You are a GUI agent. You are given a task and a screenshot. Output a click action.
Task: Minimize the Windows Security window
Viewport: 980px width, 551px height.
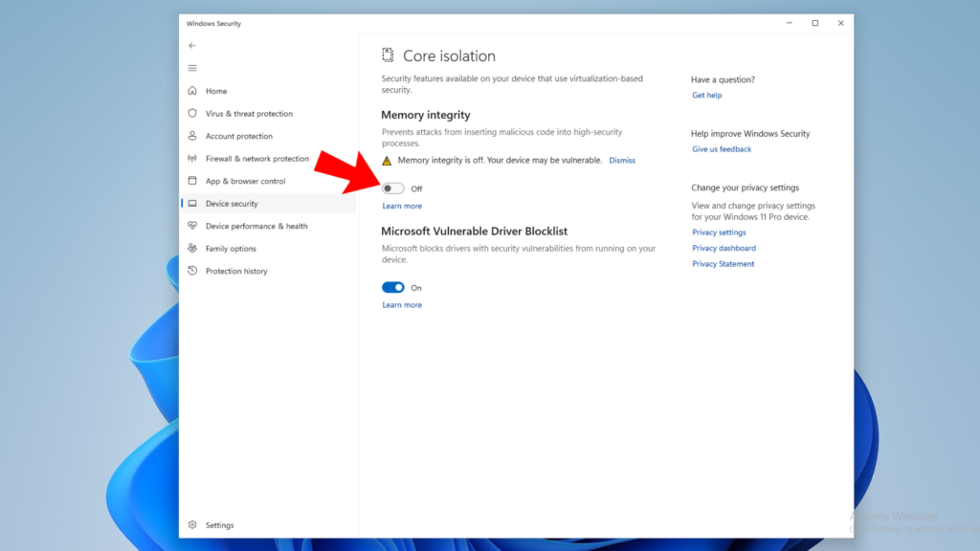click(790, 23)
